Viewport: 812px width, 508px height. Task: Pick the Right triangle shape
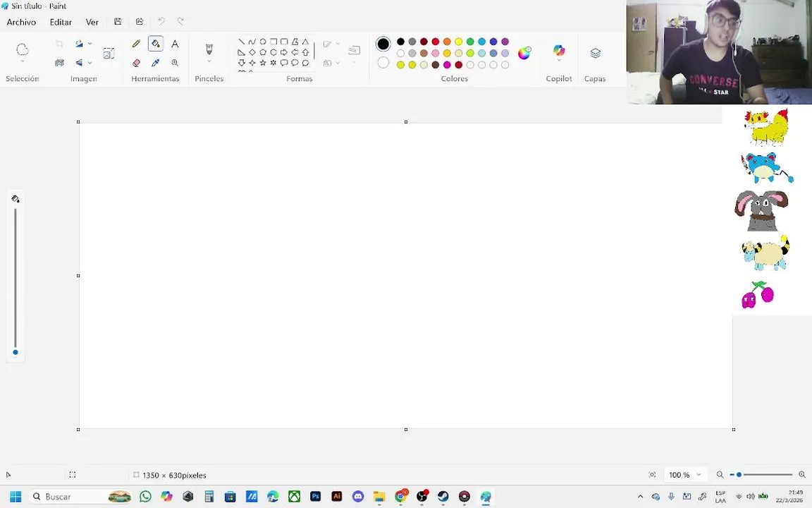(x=241, y=52)
